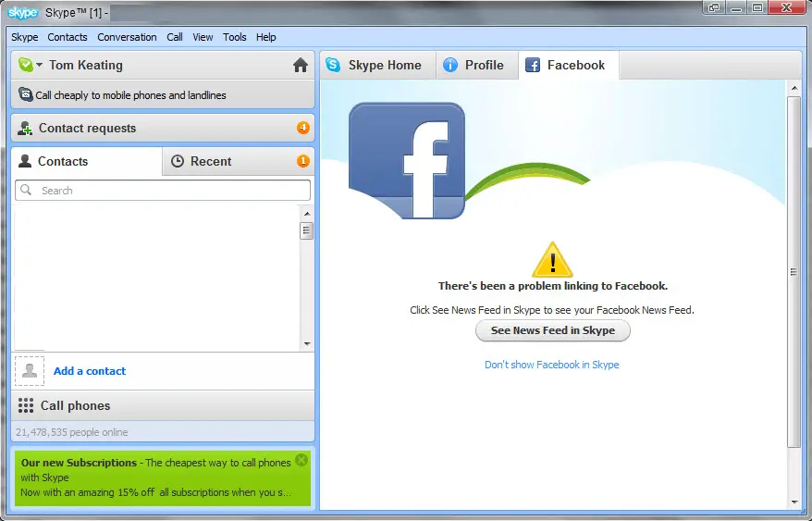The height and width of the screenshot is (521, 812).
Task: Click the Contact requests notification badge
Action: (x=303, y=128)
